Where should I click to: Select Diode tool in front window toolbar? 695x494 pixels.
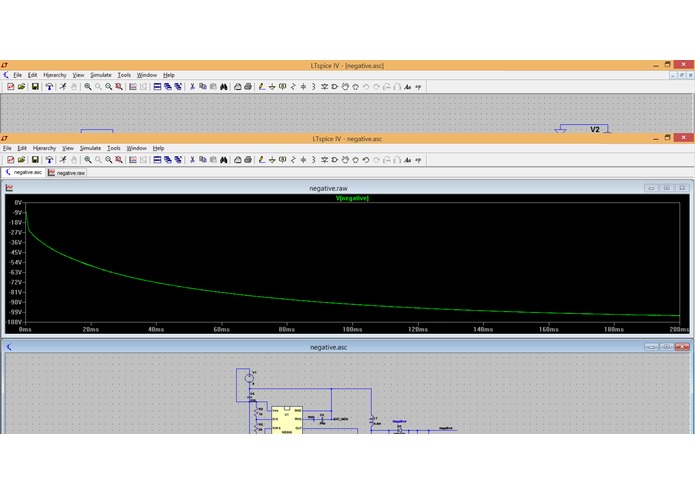[324, 160]
